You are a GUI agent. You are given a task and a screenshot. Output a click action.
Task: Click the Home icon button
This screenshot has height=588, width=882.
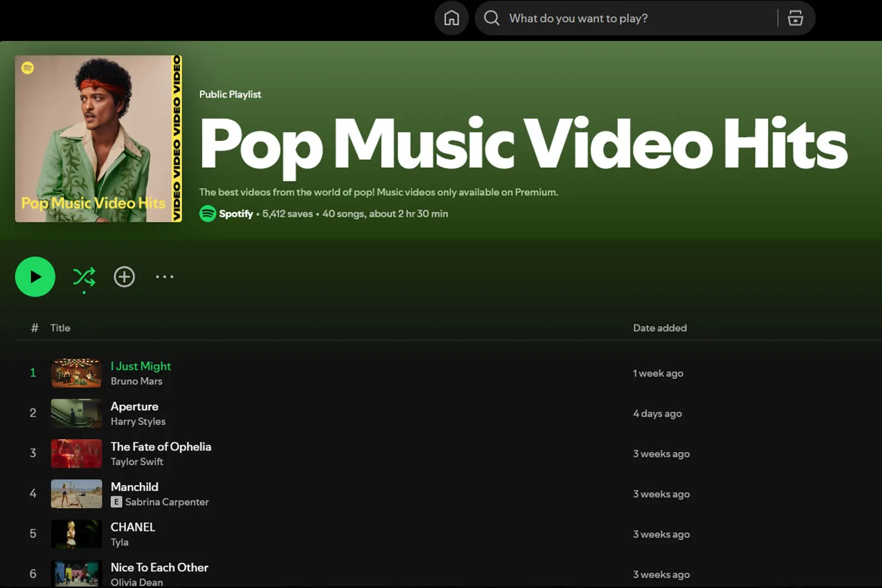[x=451, y=18]
